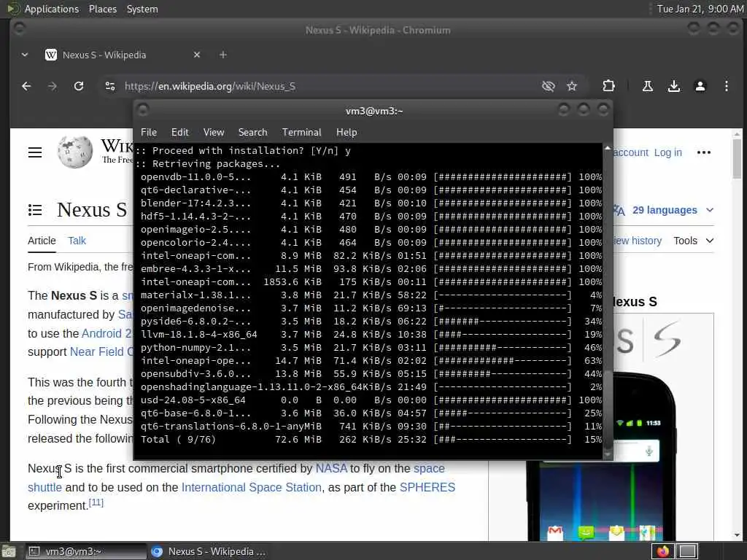Open Wikipedia hamburger main menu
This screenshot has width=747, height=560.
point(35,152)
